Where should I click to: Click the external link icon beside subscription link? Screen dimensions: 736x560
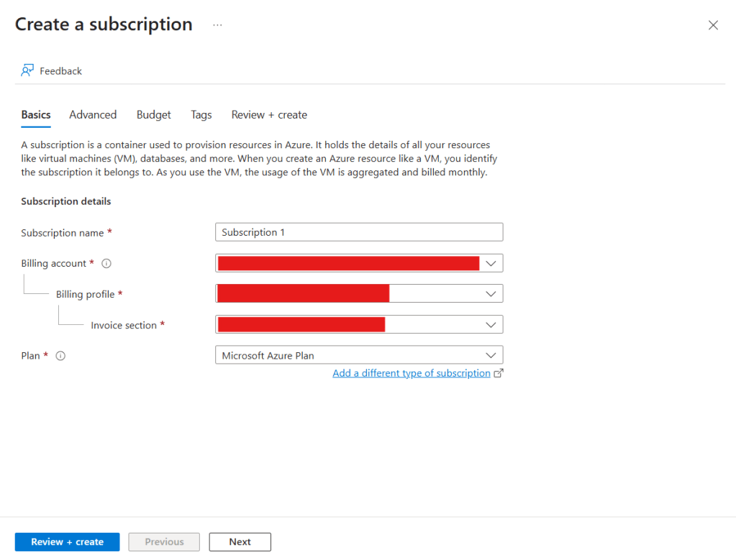(x=499, y=373)
